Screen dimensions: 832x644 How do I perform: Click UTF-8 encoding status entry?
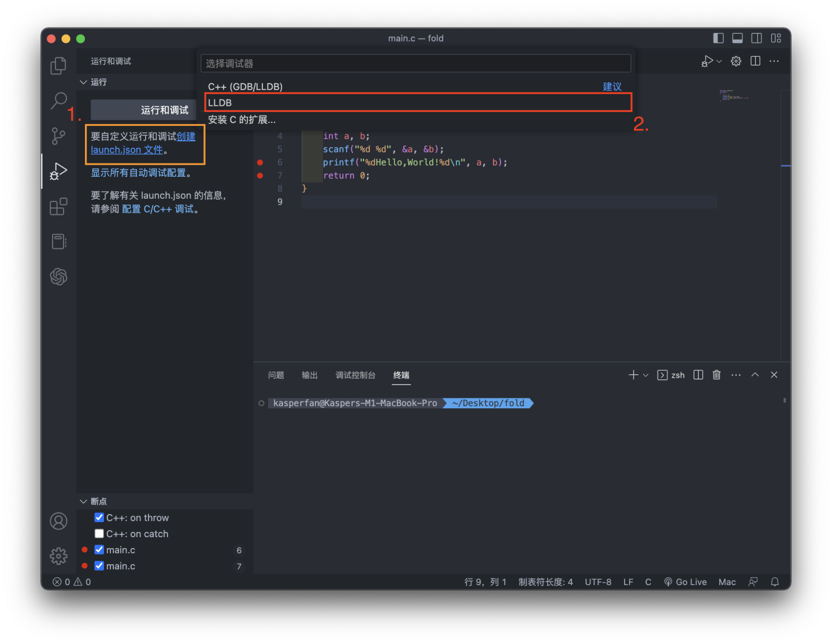click(598, 582)
